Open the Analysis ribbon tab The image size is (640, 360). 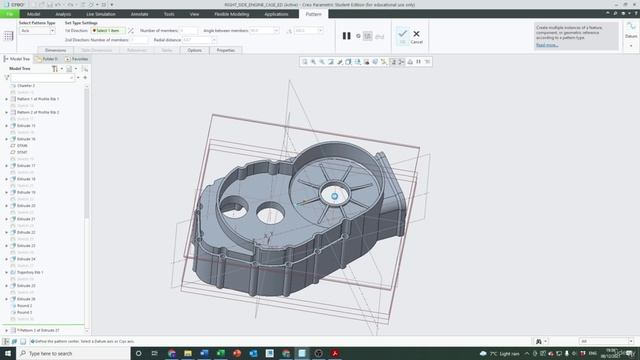[63, 14]
